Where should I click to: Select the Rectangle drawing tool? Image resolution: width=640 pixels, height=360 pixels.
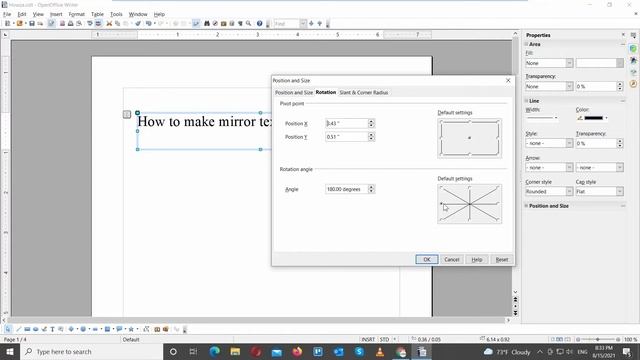[27, 329]
